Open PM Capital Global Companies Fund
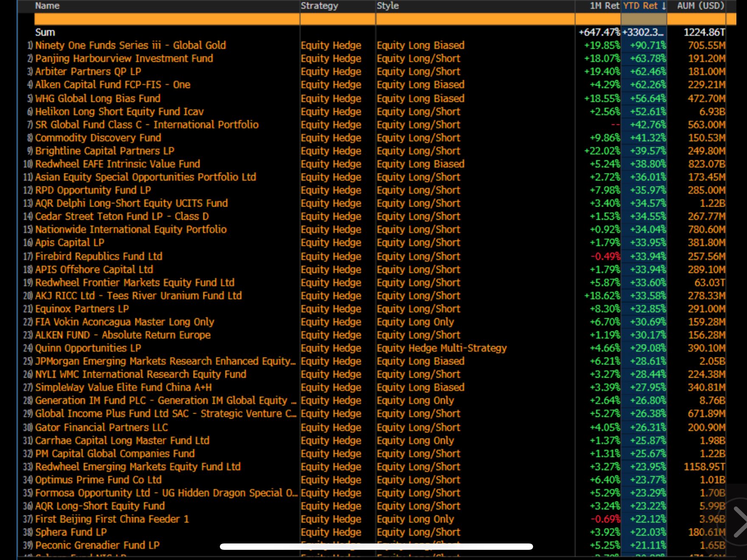Viewport: 747px width, 560px height. (115, 454)
